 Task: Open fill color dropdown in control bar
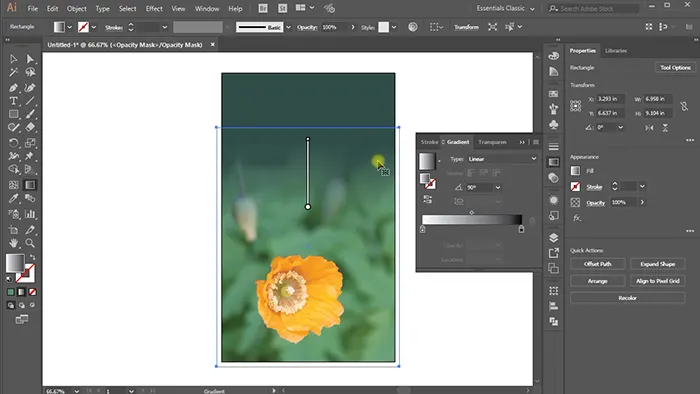pyautogui.click(x=70, y=27)
